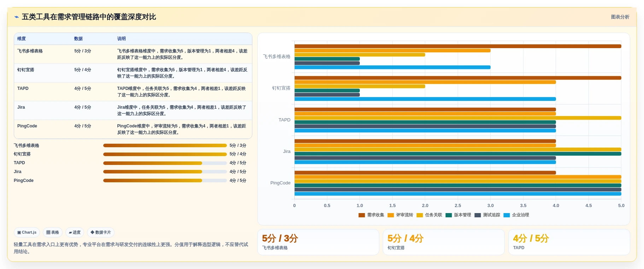Click the 进度 chip
The image size is (644, 269).
pyautogui.click(x=75, y=233)
